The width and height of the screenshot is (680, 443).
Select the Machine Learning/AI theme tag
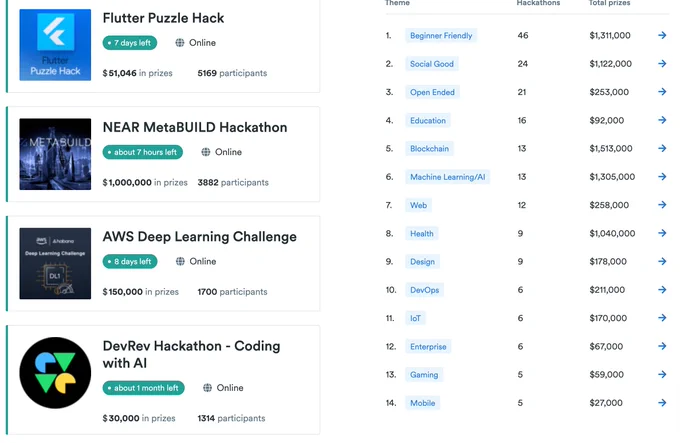tap(448, 177)
